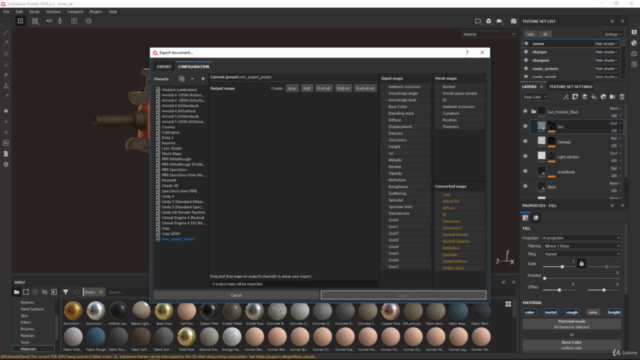Switch Shelf to grid view icon
Screen dimensions: 640x360
508,304
